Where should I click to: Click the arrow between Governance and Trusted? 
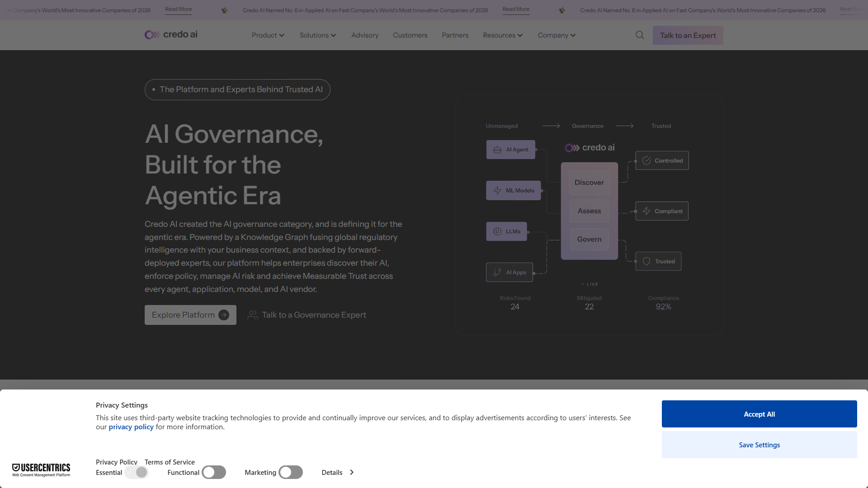[624, 126]
